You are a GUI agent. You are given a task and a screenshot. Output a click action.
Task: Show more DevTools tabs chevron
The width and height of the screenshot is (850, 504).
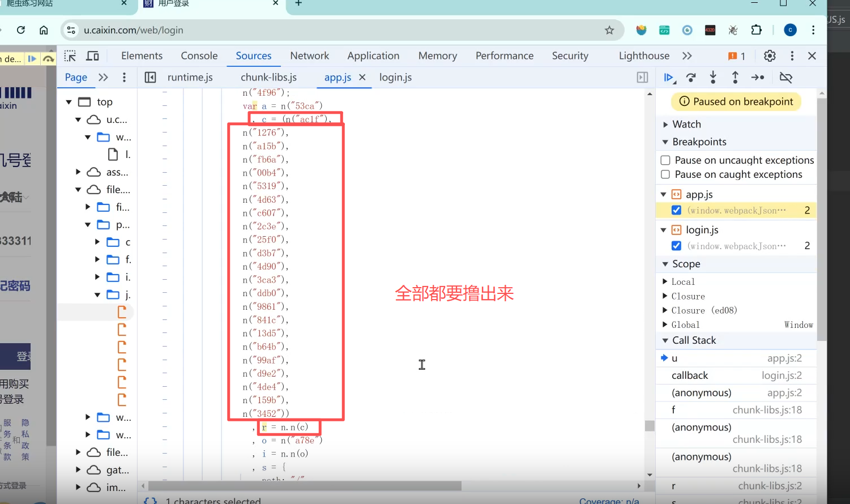687,55
